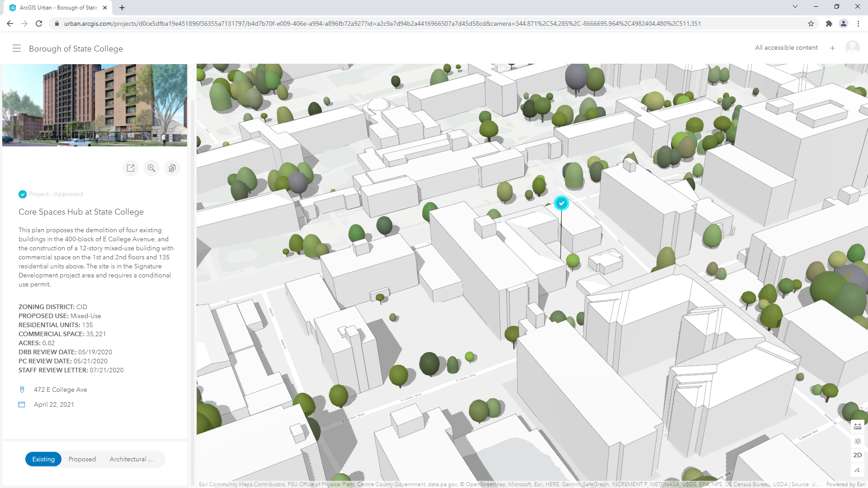Click the zoom to project icon
This screenshot has width=868, height=488.
[x=151, y=168]
